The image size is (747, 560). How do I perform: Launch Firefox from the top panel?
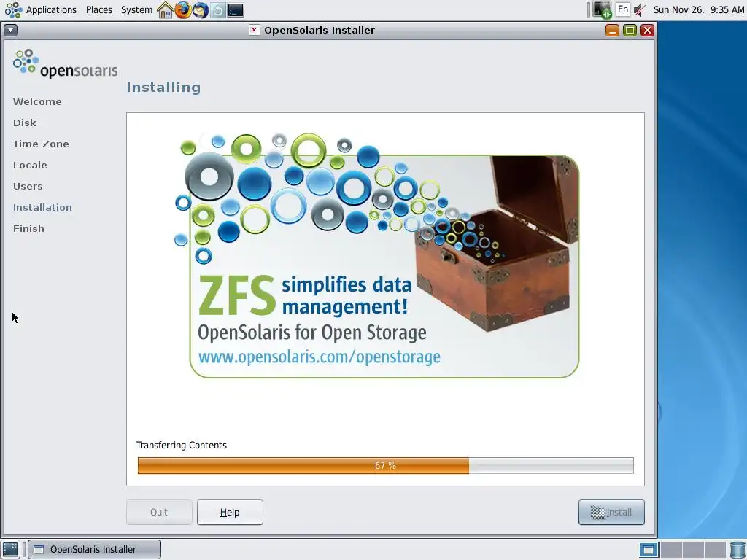click(x=182, y=10)
